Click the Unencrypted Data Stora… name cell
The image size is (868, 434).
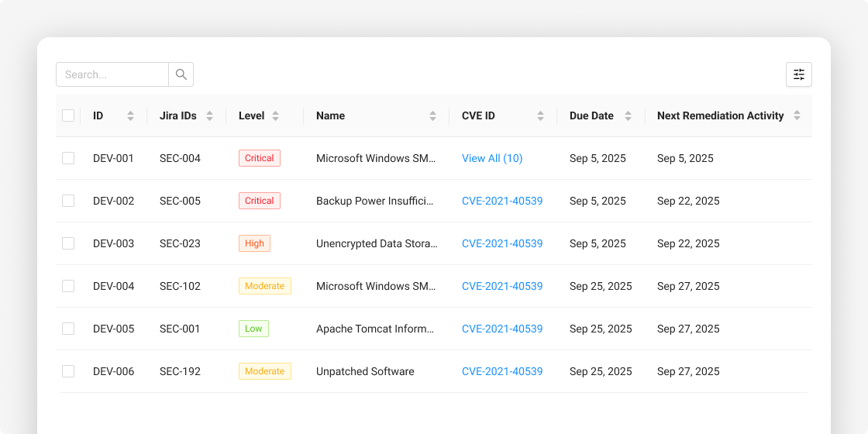377,243
